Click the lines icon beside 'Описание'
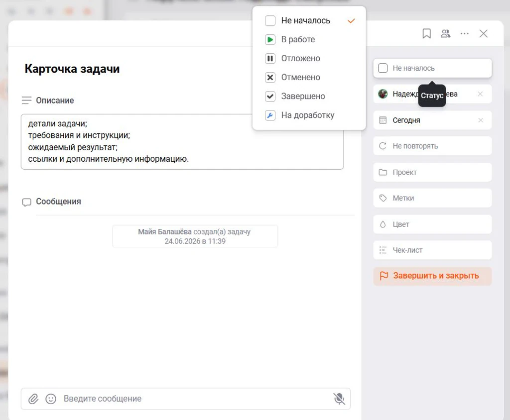Image resolution: width=510 pixels, height=420 pixels. coord(27,101)
